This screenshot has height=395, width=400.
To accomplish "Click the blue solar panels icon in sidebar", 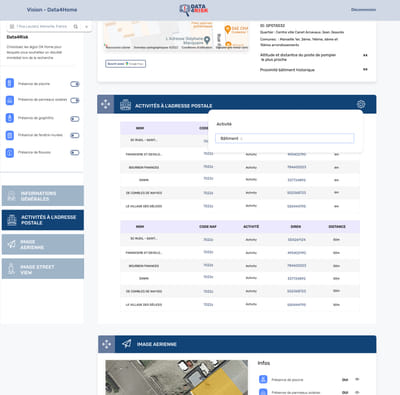I will [10, 100].
